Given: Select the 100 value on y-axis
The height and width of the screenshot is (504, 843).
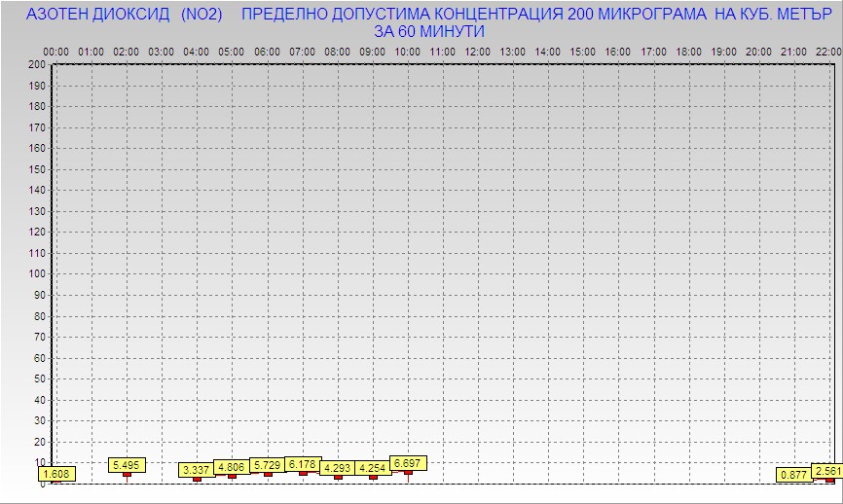Looking at the screenshot, I should (36, 273).
